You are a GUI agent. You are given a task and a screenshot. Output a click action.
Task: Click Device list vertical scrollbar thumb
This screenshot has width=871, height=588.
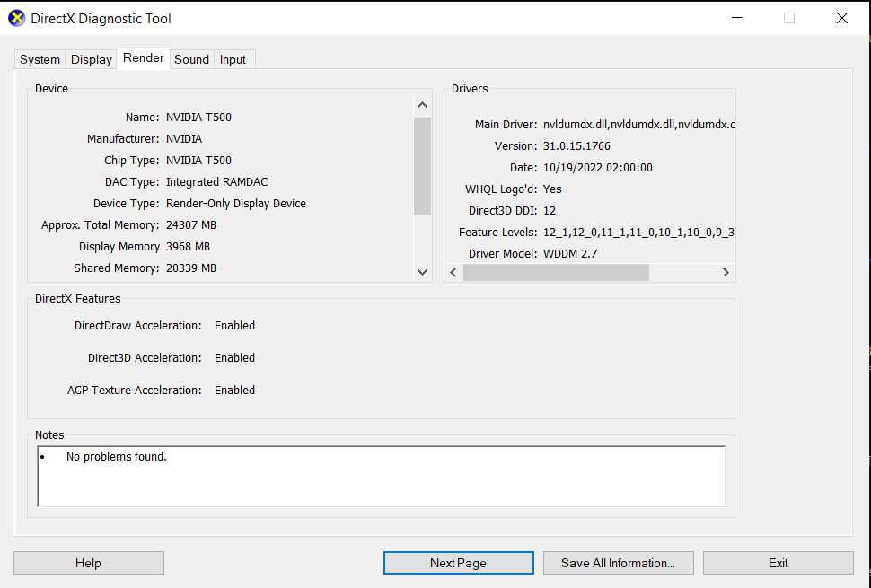point(422,165)
